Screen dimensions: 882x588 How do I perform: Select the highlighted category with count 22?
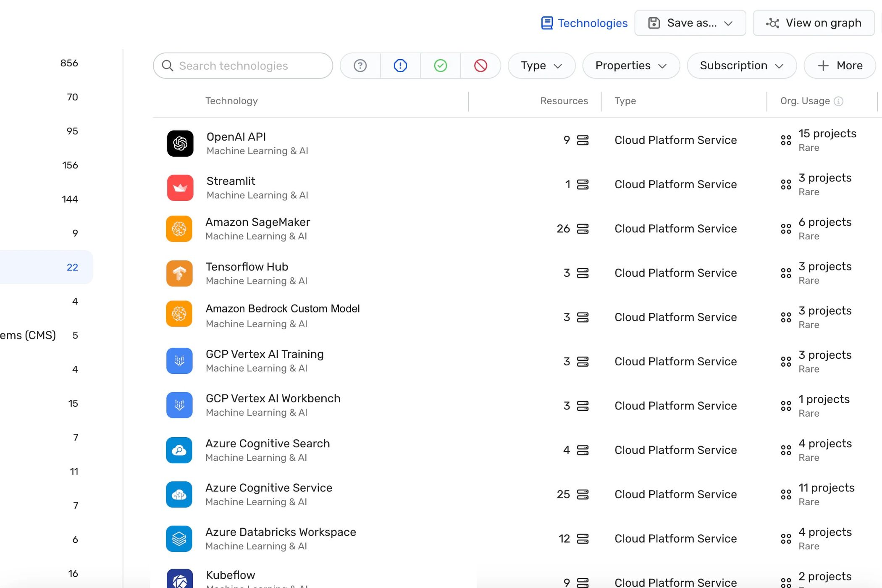point(46,267)
